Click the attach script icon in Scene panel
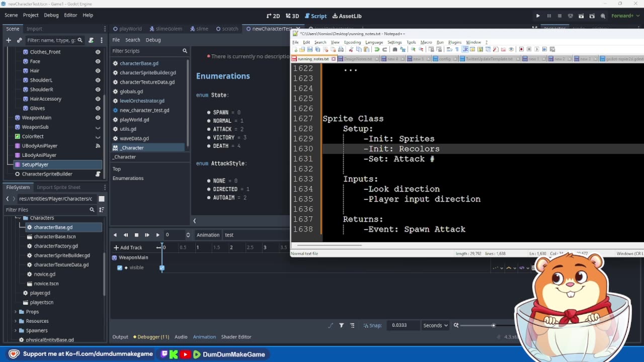Viewport: 644px width, 362px height. click(91, 40)
